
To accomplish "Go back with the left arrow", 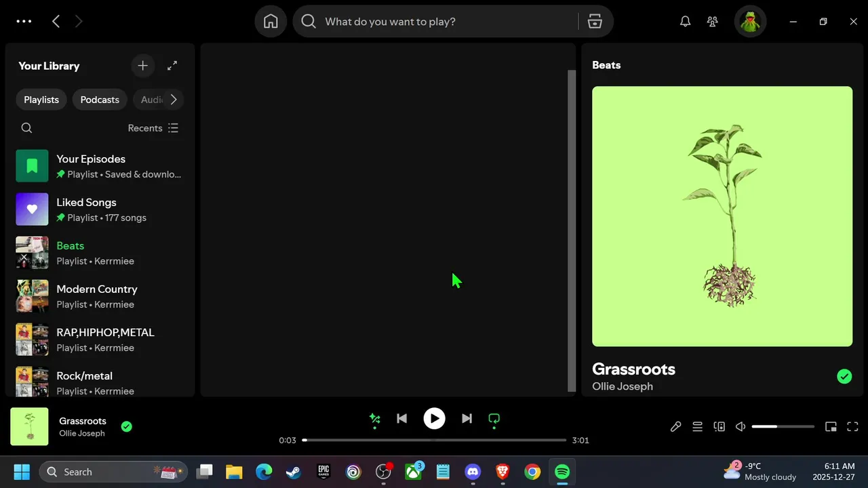I will click(x=56, y=22).
